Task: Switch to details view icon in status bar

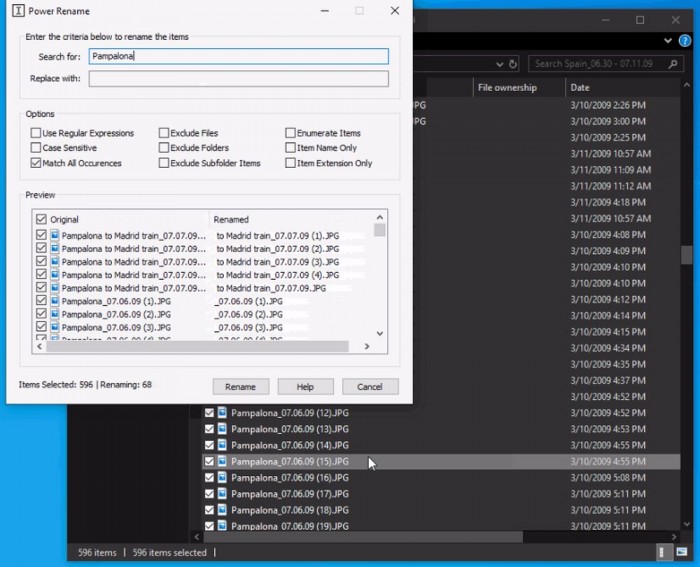Action: [x=663, y=552]
